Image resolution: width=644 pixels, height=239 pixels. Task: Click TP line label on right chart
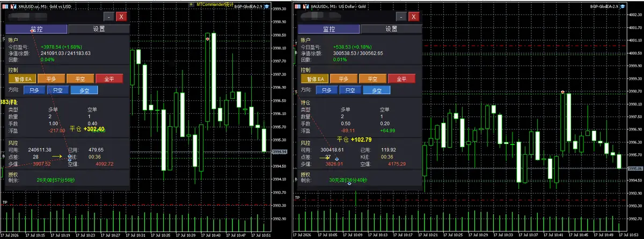[298, 198]
